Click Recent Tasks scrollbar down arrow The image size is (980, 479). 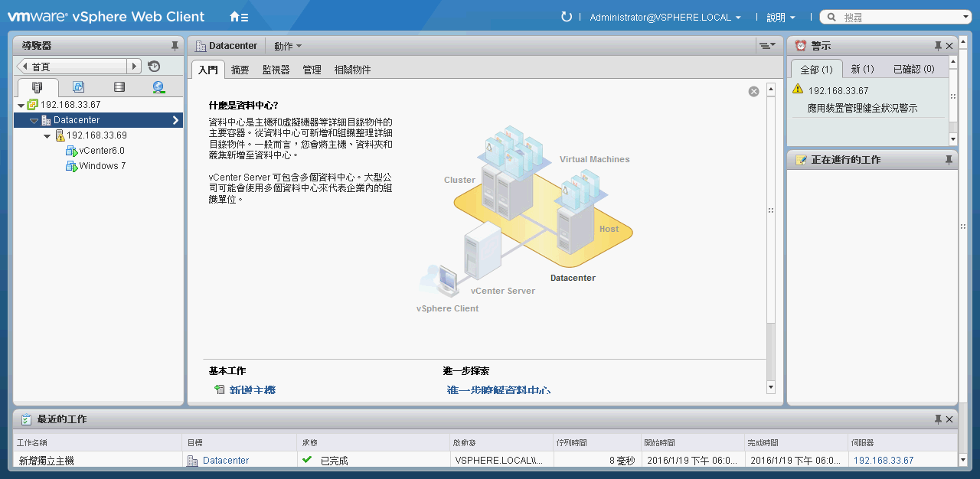[963, 460]
